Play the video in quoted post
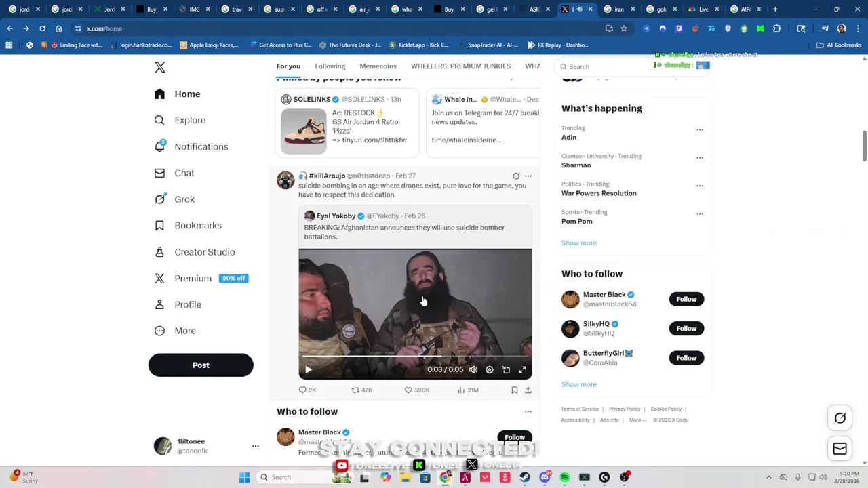868x488 pixels. click(308, 369)
